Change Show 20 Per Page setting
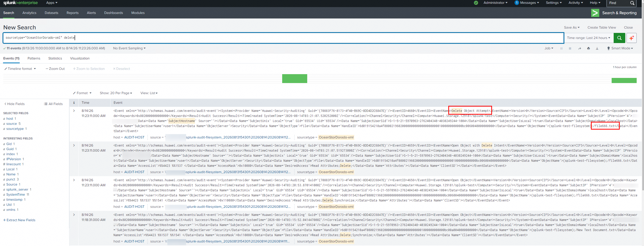Screen dimensions: 644x246 [116, 93]
